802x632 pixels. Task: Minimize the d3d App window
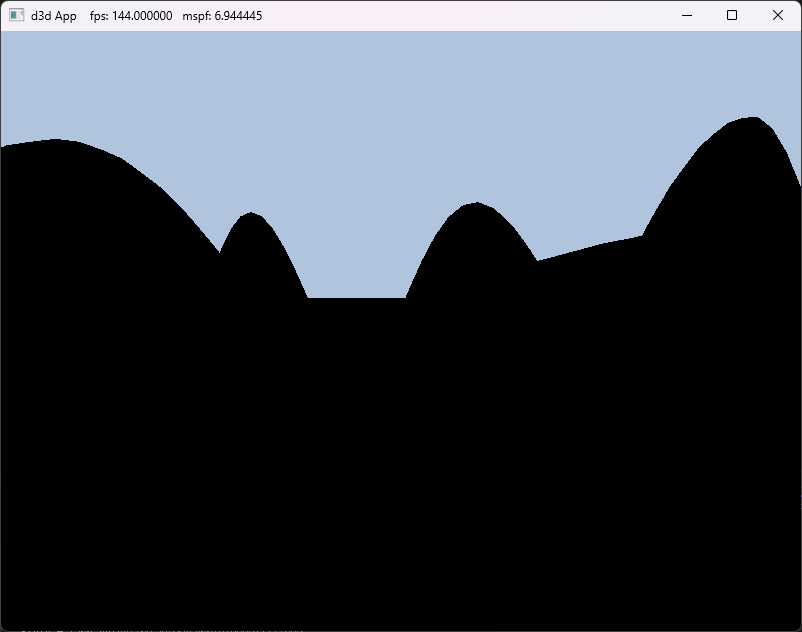(687, 15)
